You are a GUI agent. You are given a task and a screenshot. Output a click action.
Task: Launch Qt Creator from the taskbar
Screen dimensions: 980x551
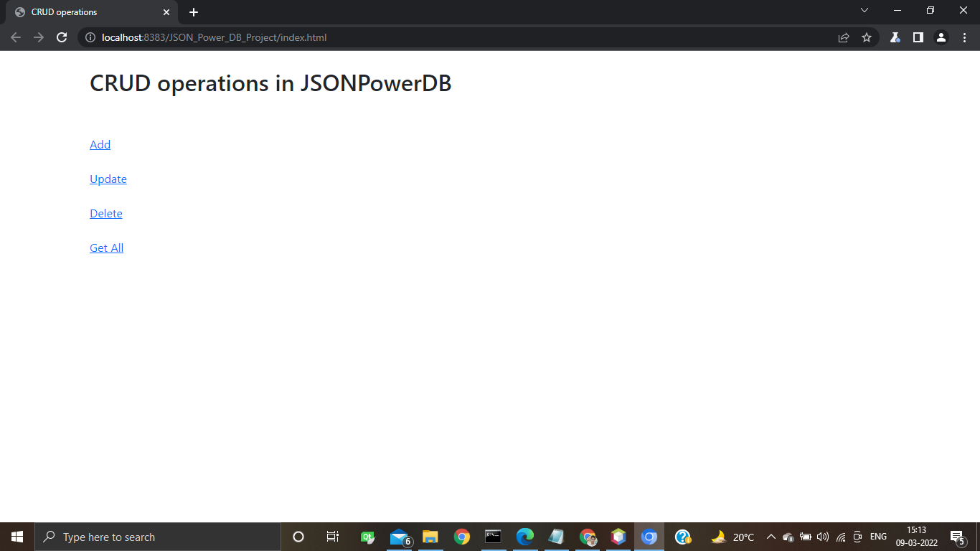pyautogui.click(x=367, y=537)
